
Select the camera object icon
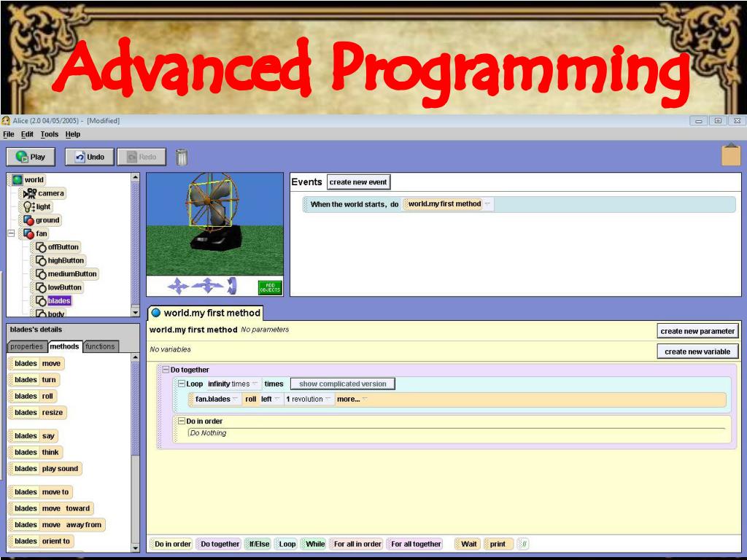coord(30,193)
